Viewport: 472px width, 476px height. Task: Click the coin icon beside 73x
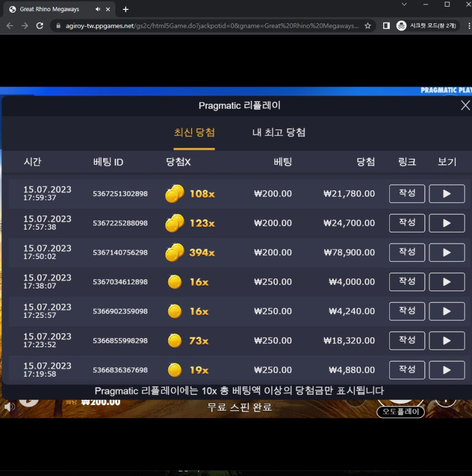(x=175, y=341)
